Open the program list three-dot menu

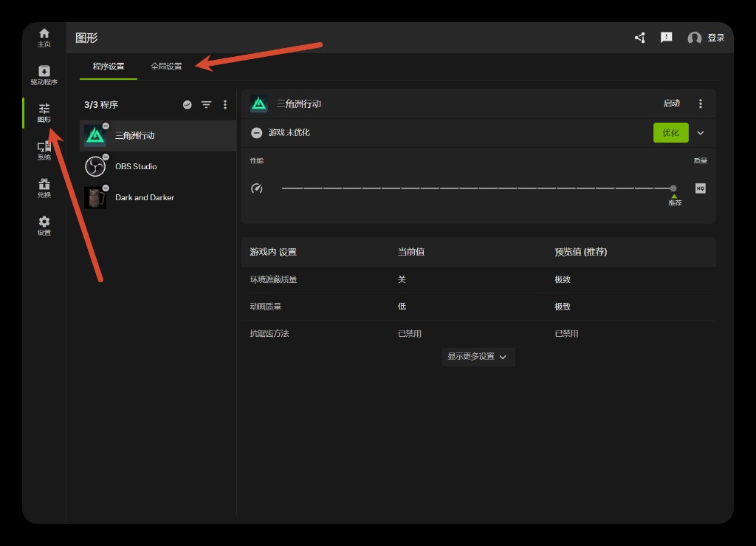click(x=225, y=105)
